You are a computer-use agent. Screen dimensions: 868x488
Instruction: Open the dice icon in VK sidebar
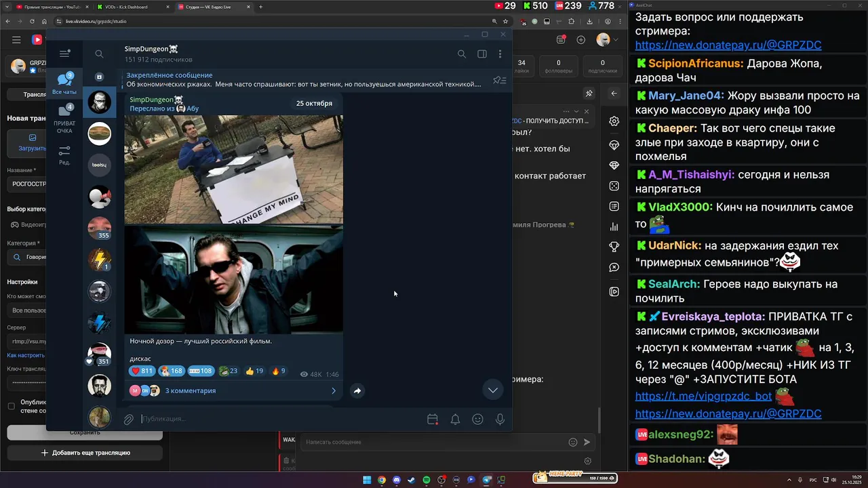(614, 186)
